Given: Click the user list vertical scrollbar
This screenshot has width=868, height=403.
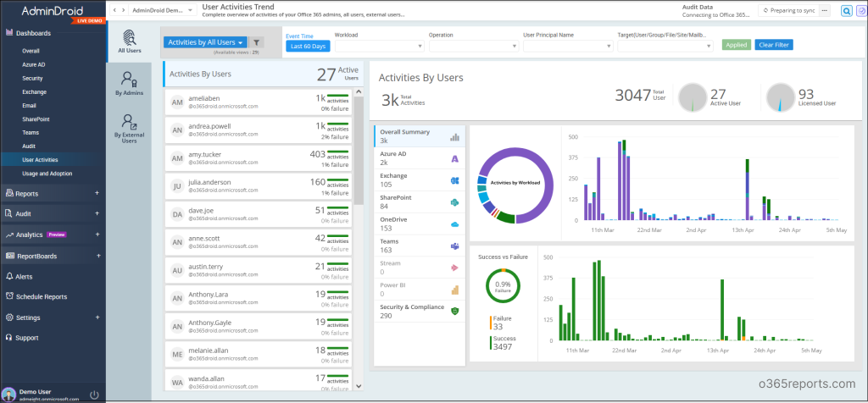Looking at the screenshot, I should tap(359, 149).
